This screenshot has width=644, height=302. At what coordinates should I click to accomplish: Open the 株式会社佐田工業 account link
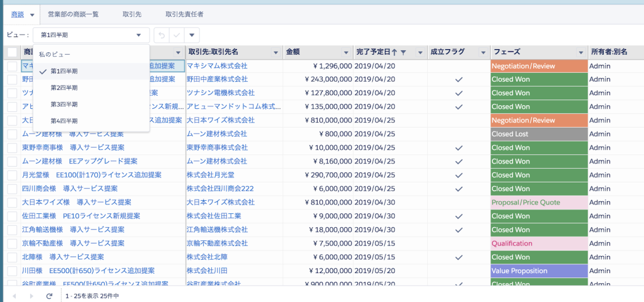[214, 216]
